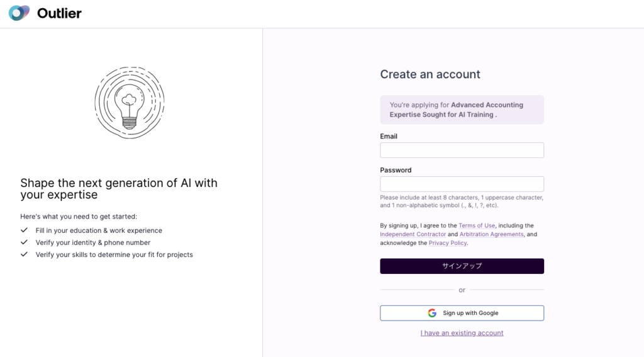Focus the Email input field
Image resolution: width=644 pixels, height=357 pixels.
[462, 150]
